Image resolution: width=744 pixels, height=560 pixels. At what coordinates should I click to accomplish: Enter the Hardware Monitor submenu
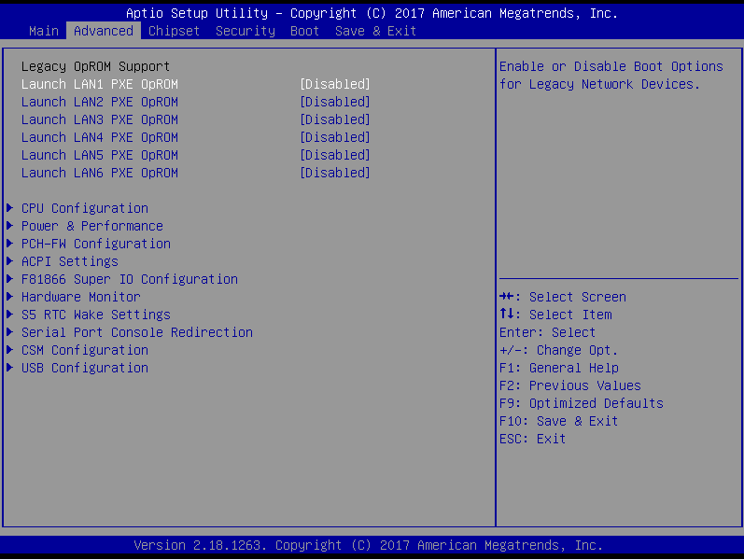[80, 297]
